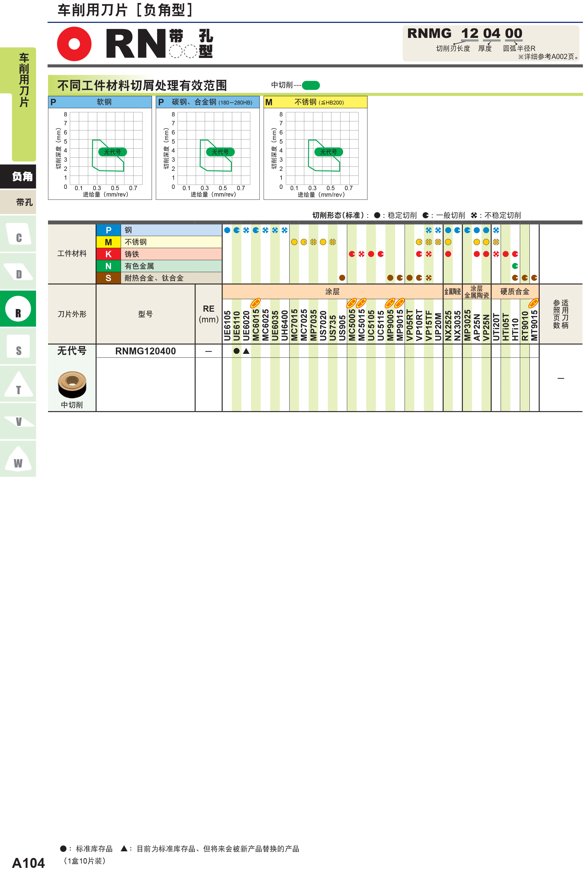
Task: Click the 适用刀柄参照页数 column header
Action: click(561, 314)
